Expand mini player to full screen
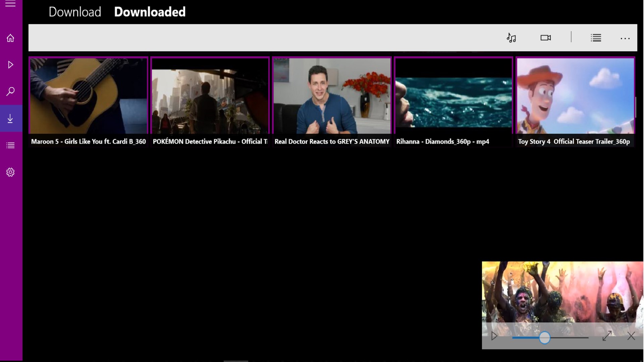 [607, 336]
